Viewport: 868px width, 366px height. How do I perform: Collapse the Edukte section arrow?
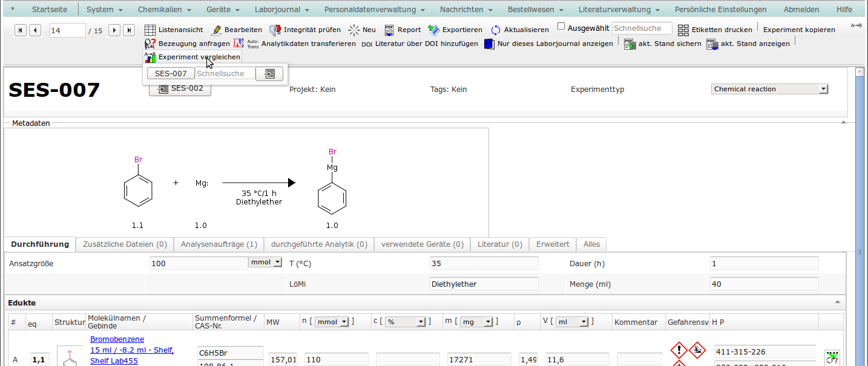point(838,302)
